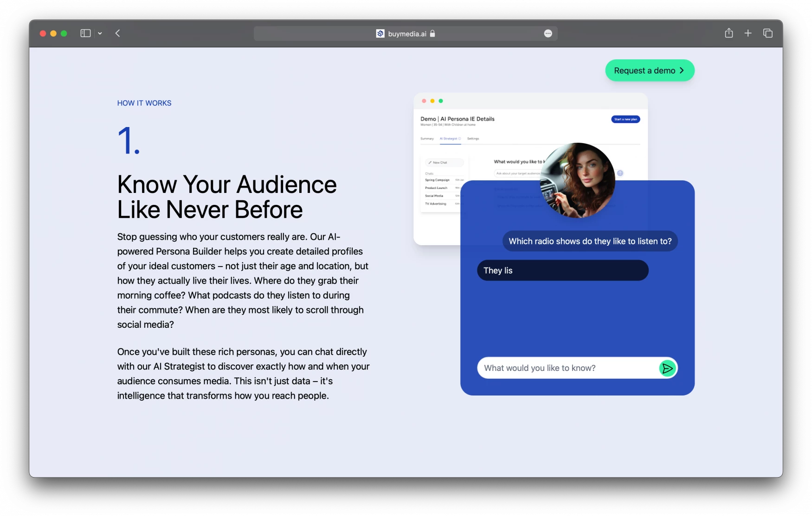
Task: Open the Safari share sheet
Action: pyautogui.click(x=728, y=33)
